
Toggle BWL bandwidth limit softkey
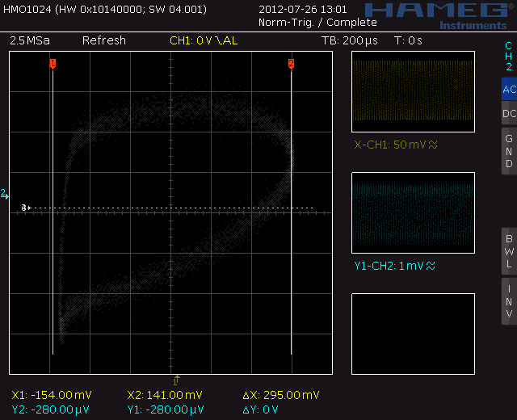(x=508, y=251)
